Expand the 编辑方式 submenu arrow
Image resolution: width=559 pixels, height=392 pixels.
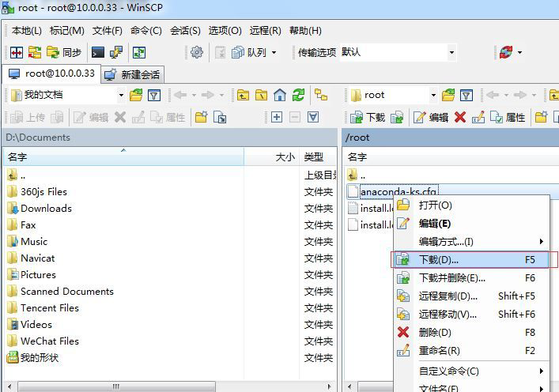click(541, 242)
